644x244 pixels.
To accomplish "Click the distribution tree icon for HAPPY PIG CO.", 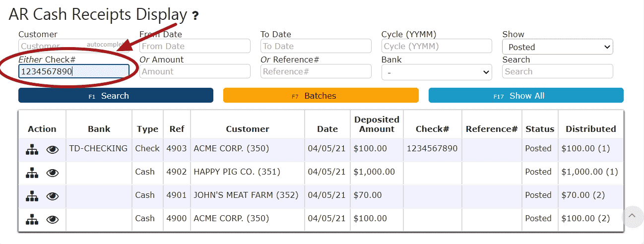I will [32, 173].
